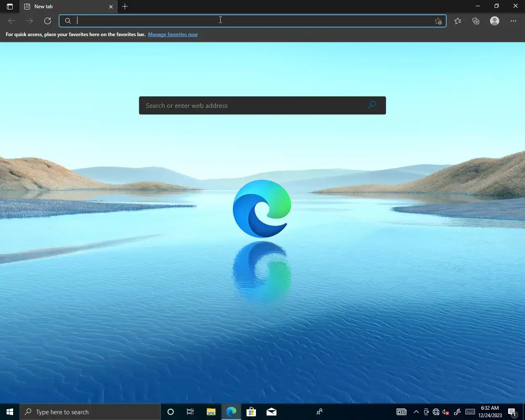Open network status tray icon
Viewport: 525px width, 420px height.
436,412
